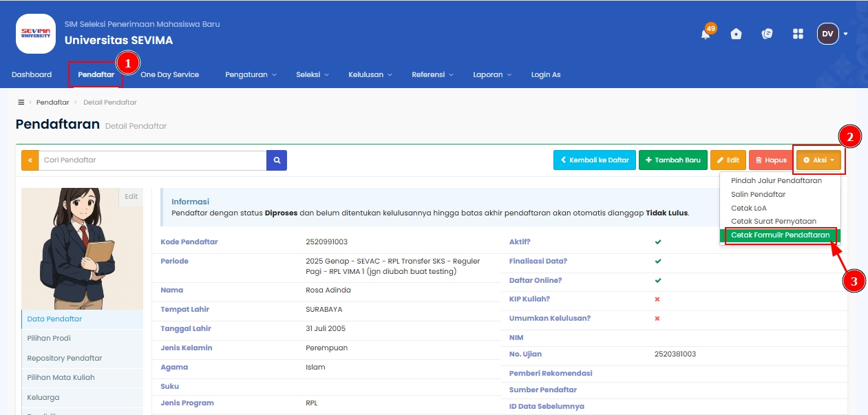Choose Pindah Jalur Pendaftaran from menu
868x415 pixels.
point(776,180)
